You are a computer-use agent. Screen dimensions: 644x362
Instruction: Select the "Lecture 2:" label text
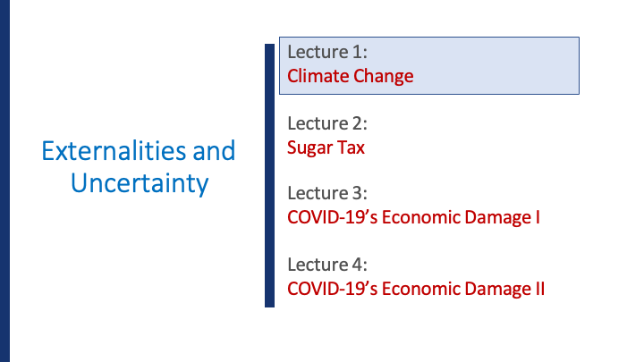point(327,123)
